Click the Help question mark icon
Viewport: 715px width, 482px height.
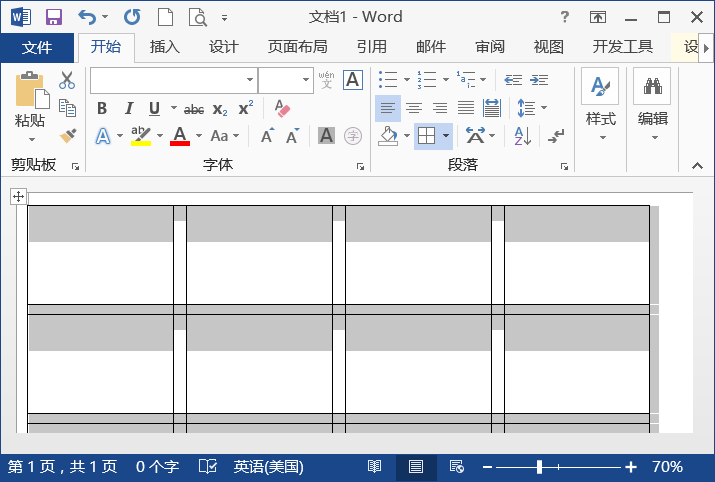point(565,17)
